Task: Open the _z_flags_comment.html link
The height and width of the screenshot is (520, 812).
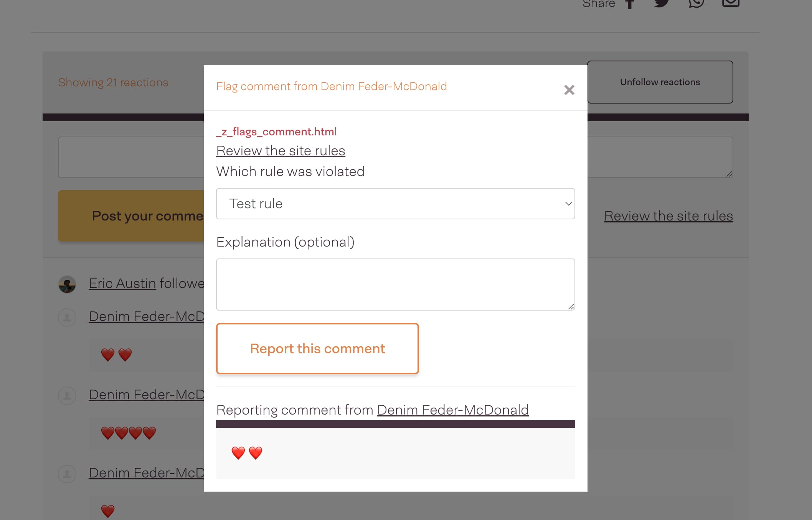Action: [x=277, y=132]
